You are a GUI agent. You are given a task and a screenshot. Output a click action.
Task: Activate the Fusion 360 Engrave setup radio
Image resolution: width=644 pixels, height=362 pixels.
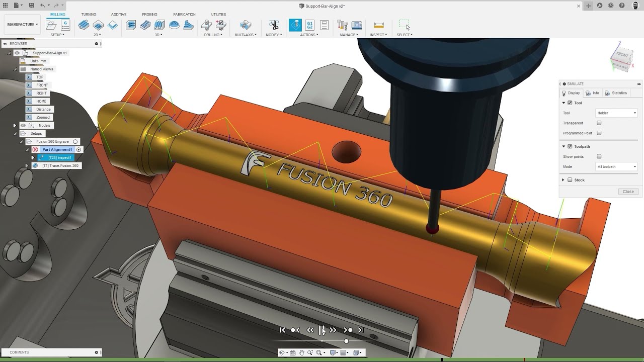(x=75, y=142)
